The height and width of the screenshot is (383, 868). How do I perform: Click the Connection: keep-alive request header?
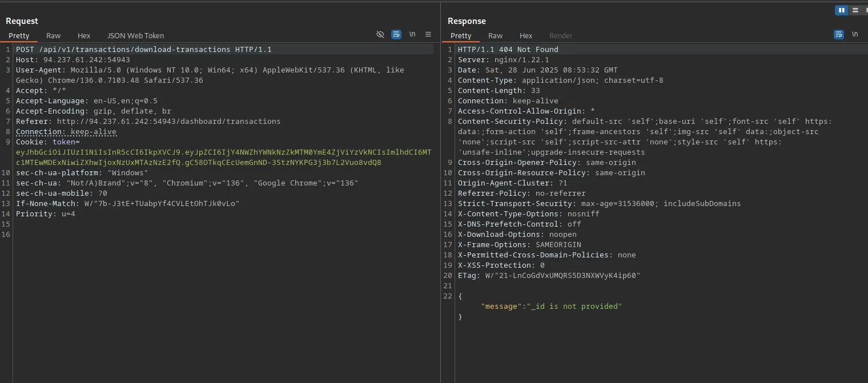point(66,132)
